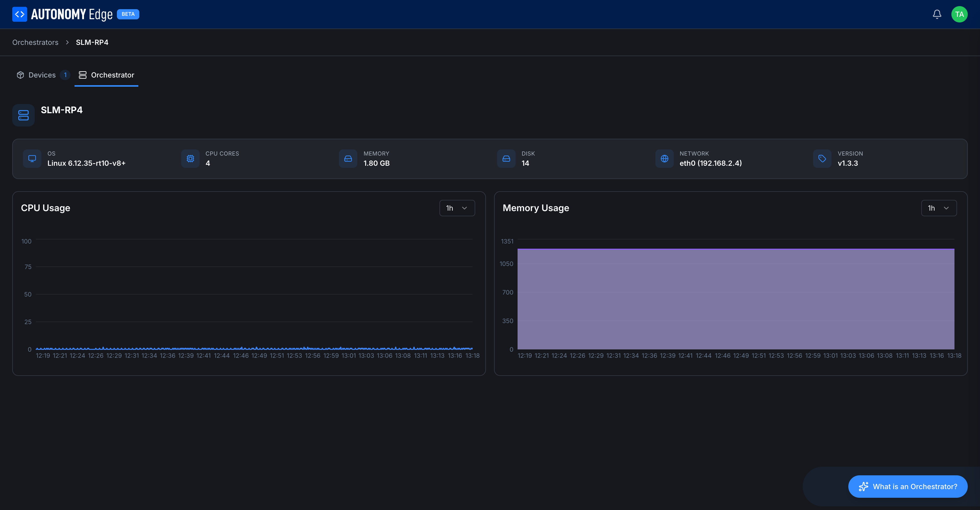Open the TA user avatar menu
This screenshot has height=510, width=980.
960,15
